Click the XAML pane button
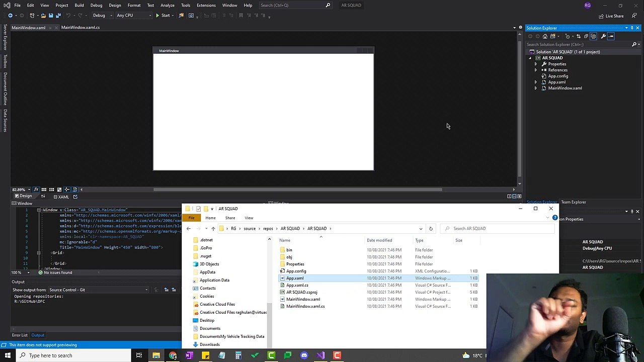 pyautogui.click(x=60, y=197)
